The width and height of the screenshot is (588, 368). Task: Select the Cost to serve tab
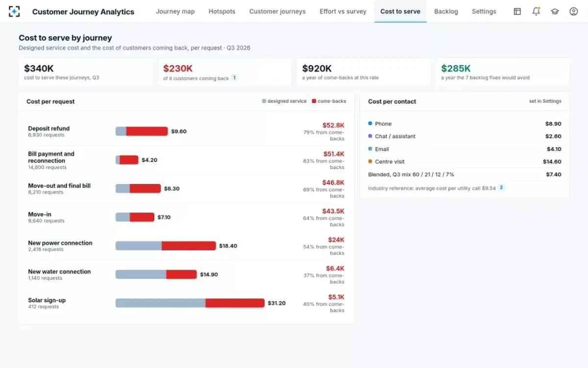coord(400,11)
